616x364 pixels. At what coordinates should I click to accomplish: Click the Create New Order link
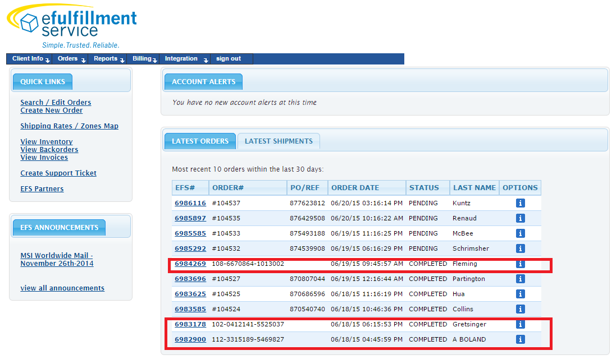click(x=52, y=110)
